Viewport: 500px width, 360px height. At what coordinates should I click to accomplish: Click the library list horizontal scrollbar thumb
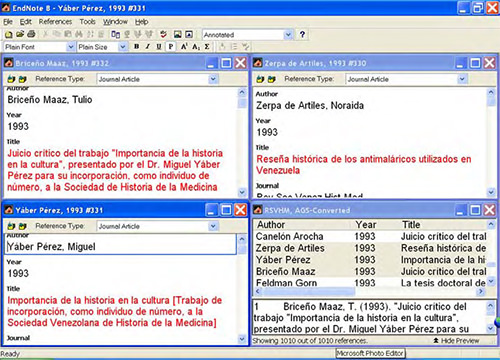(308, 291)
